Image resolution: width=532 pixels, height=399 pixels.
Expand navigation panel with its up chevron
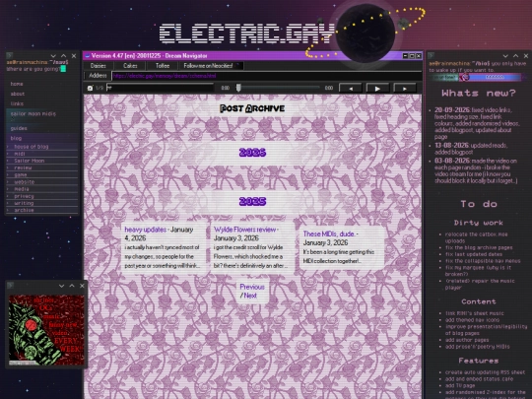coord(63,55)
